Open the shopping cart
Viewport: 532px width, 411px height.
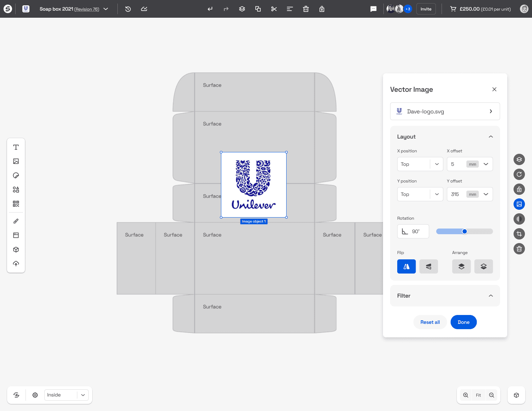(453, 9)
